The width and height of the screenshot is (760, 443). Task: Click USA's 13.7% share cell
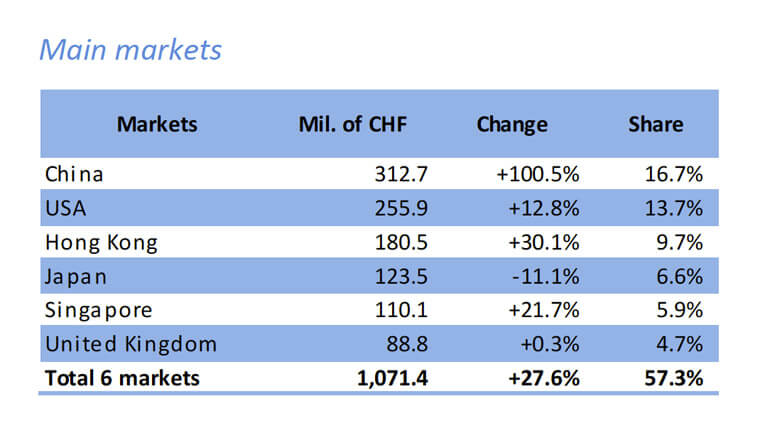674,209
